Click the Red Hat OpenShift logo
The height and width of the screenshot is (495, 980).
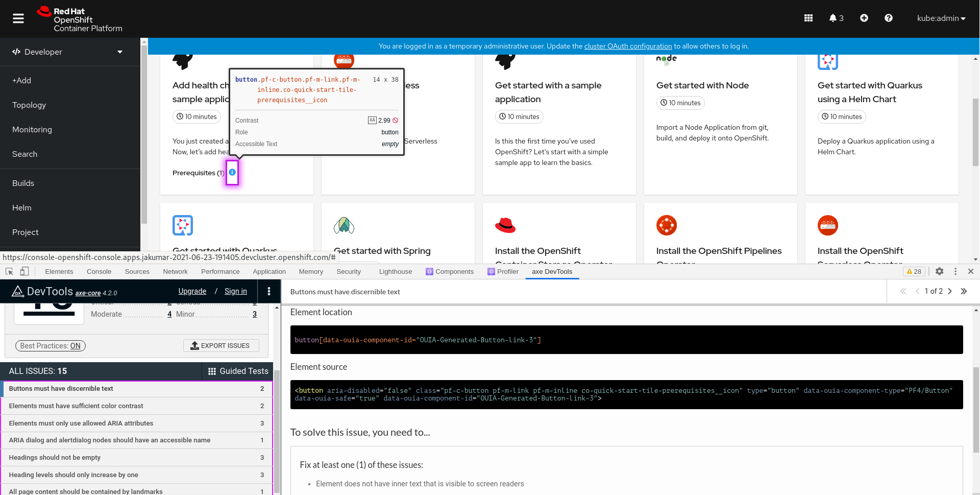pos(80,19)
